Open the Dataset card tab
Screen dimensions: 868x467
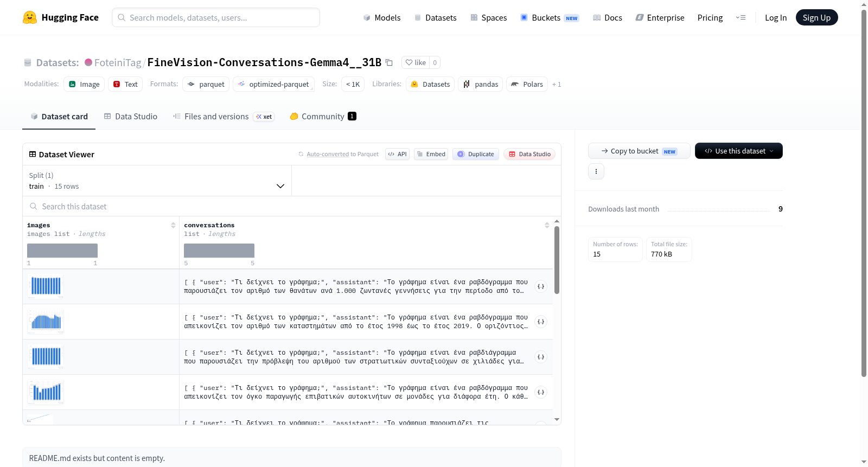(x=59, y=117)
